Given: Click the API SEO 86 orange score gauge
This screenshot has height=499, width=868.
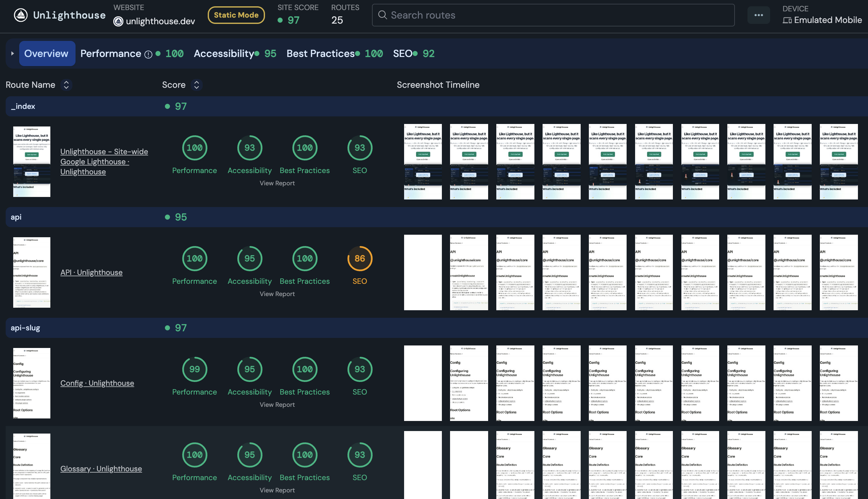Looking at the screenshot, I should [x=360, y=258].
